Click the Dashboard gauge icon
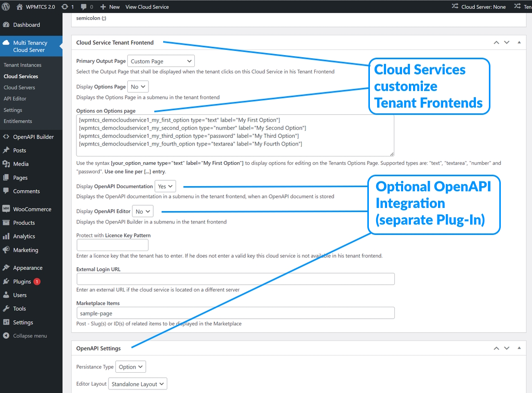Viewport: 532px width, 393px height. (6, 24)
